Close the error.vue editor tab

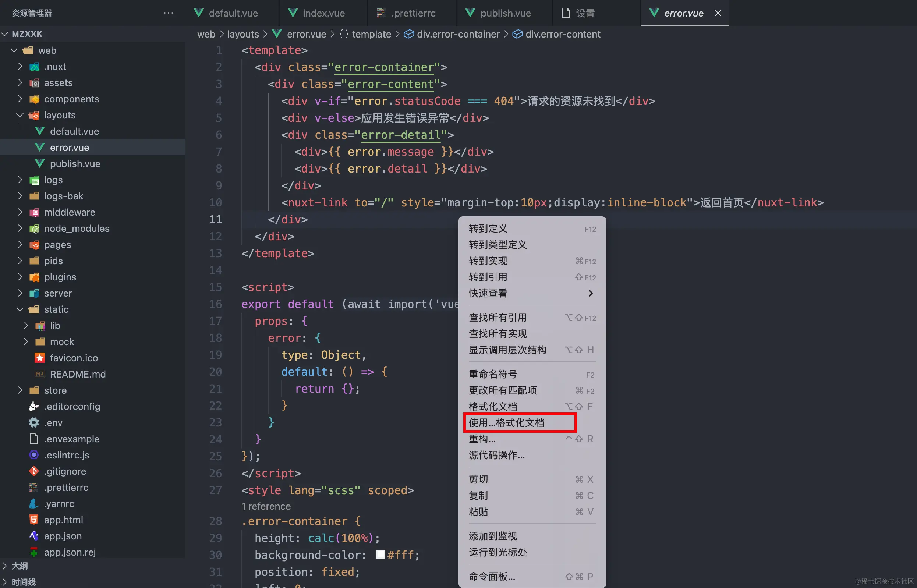[718, 13]
